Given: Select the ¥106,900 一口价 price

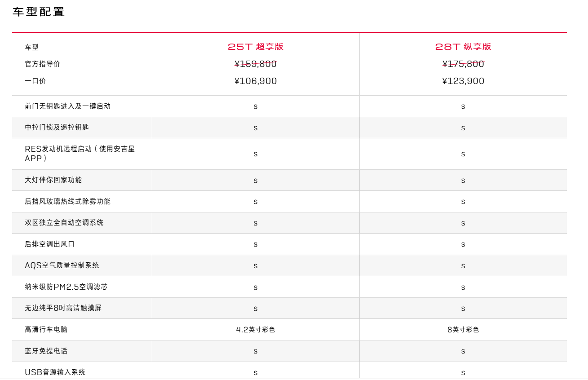Looking at the screenshot, I should (256, 81).
